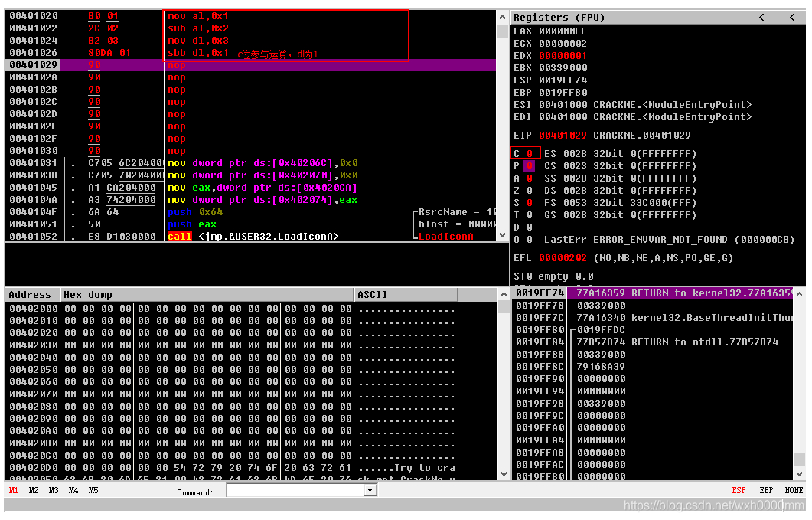Switch to memory window tab M2
Viewport: 812px width, 520px height.
[x=34, y=490]
